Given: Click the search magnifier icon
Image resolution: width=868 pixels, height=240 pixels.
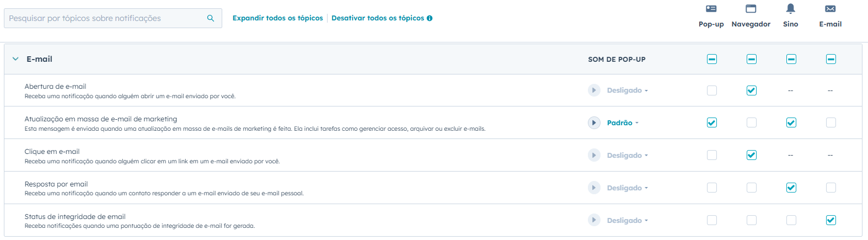Looking at the screenshot, I should coord(211,18).
